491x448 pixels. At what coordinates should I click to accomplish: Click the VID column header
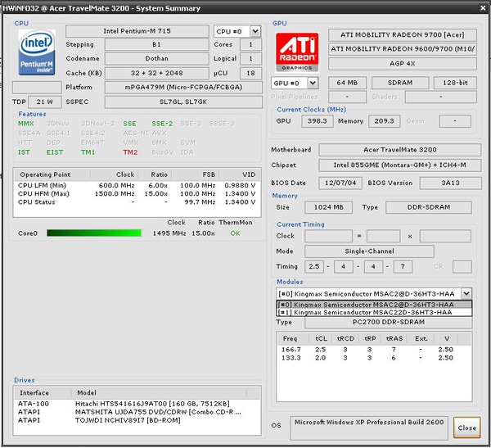point(240,174)
